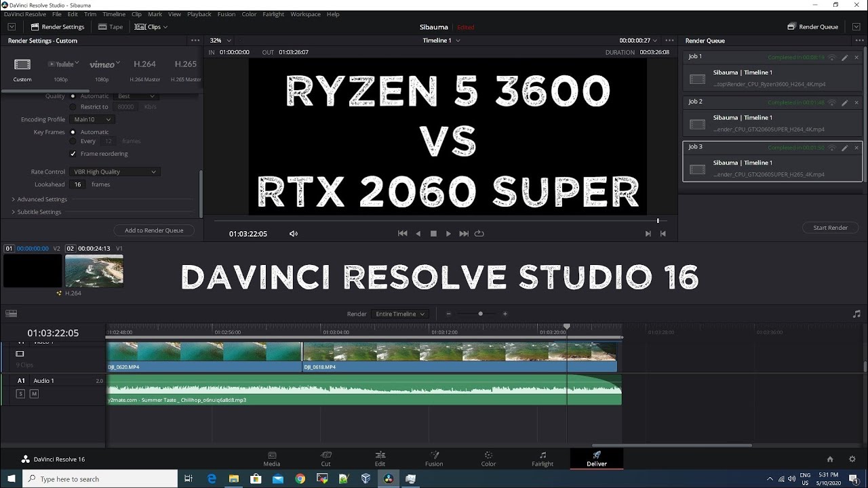
Task: Open the Edit page tab
Action: (x=380, y=459)
